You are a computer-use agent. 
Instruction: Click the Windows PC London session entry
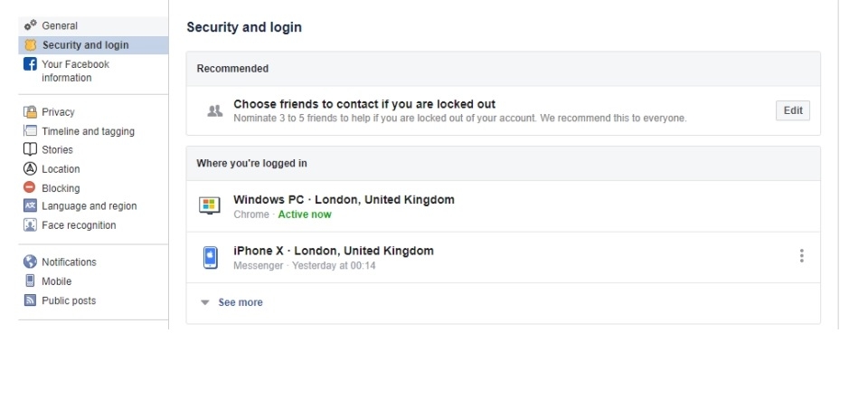pyautogui.click(x=344, y=200)
